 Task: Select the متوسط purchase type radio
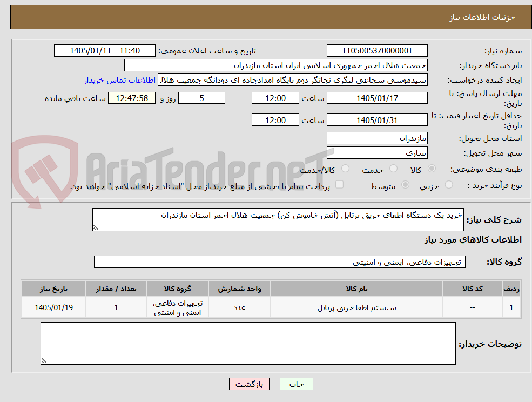point(405,185)
